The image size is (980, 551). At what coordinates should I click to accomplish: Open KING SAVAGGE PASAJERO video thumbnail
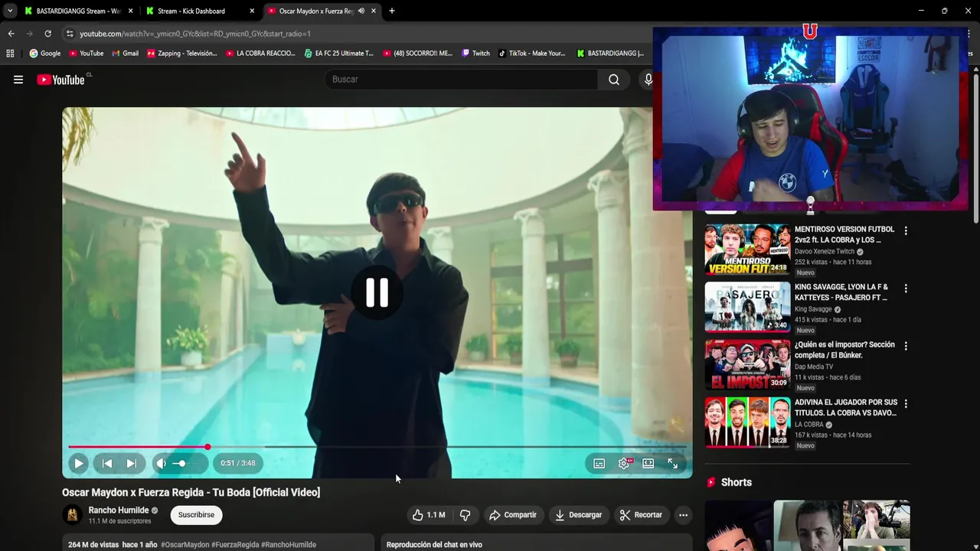[x=747, y=306]
